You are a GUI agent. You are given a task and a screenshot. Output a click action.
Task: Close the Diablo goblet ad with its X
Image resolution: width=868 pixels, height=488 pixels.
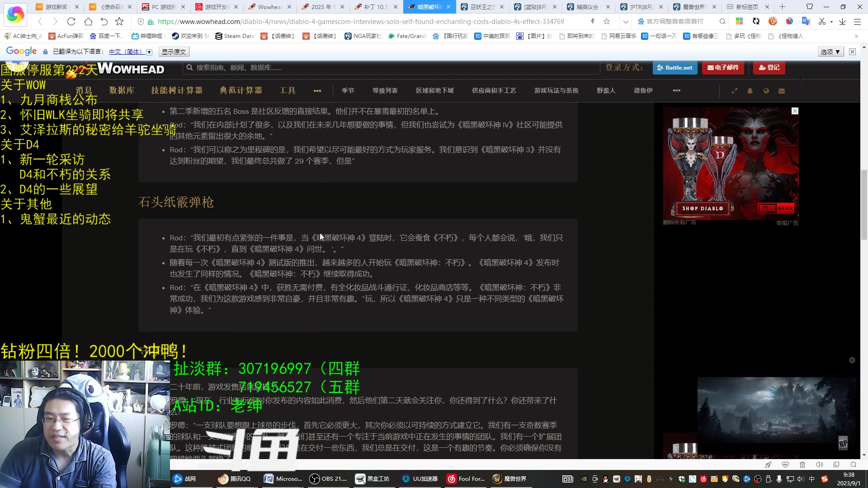pos(795,111)
